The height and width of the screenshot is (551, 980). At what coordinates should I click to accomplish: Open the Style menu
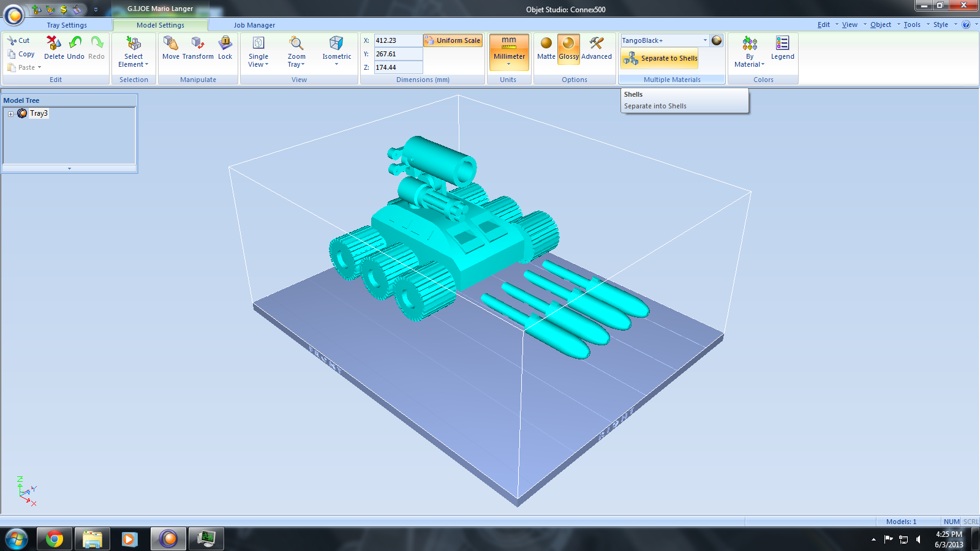(x=941, y=24)
